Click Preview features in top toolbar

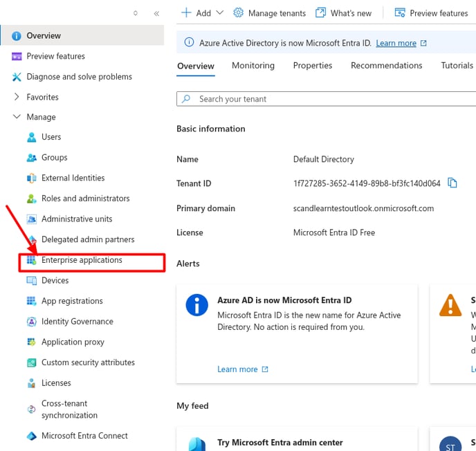click(432, 13)
